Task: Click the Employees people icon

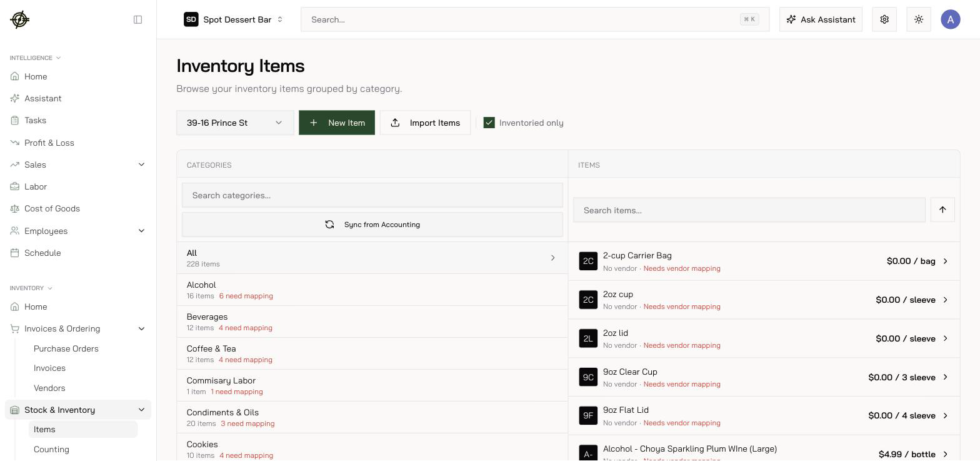Action: (15, 231)
